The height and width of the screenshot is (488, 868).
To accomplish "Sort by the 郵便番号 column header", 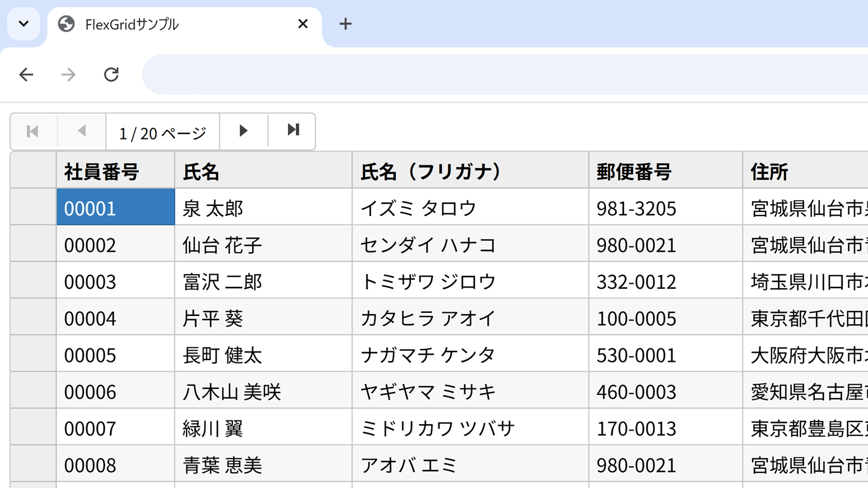I will pyautogui.click(x=633, y=171).
